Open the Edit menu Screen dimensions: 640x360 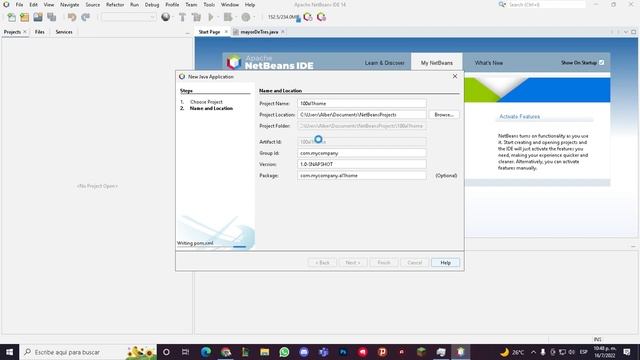click(x=33, y=4)
